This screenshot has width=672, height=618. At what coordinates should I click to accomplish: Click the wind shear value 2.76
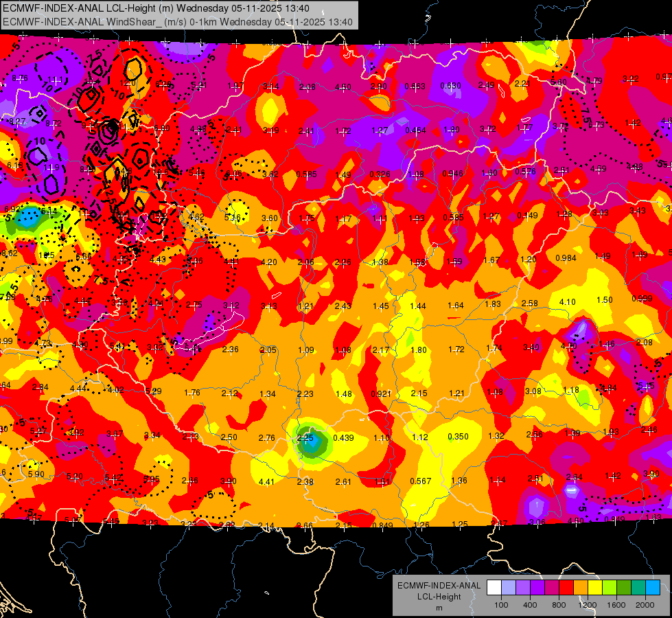pos(266,438)
